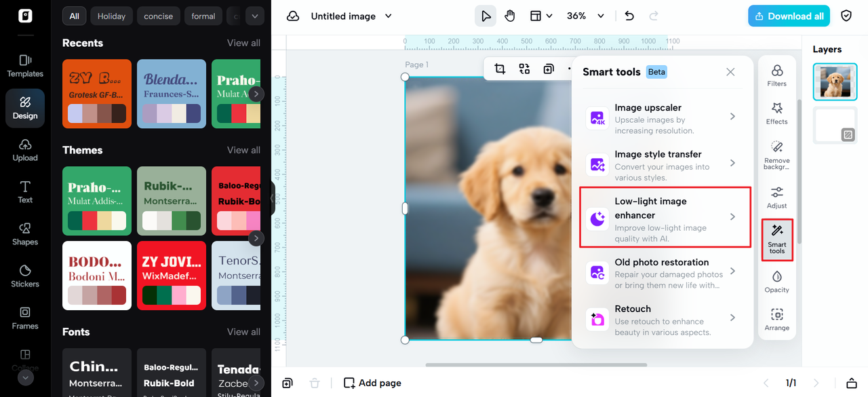
Task: Select the puppy layer thumbnail
Action: coord(835,82)
